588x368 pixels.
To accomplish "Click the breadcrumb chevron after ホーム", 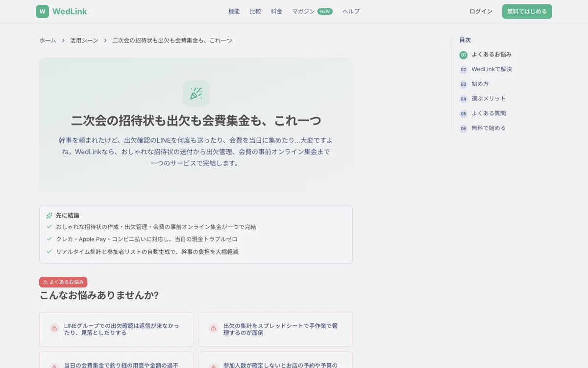I will tap(63, 40).
